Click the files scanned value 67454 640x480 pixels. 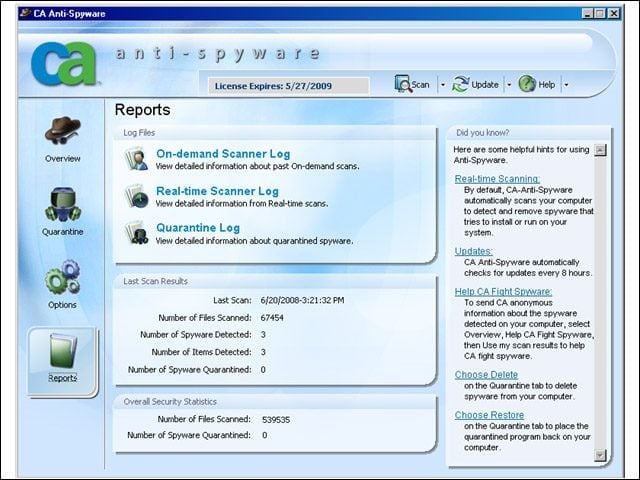click(x=272, y=318)
